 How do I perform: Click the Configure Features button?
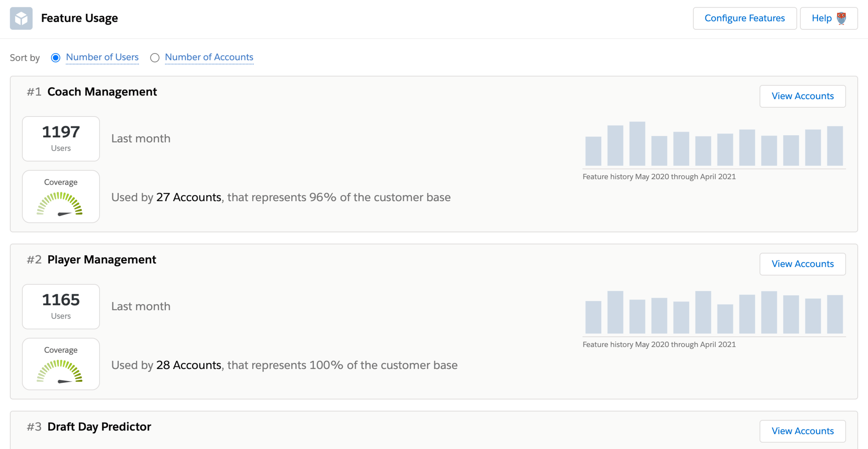745,18
